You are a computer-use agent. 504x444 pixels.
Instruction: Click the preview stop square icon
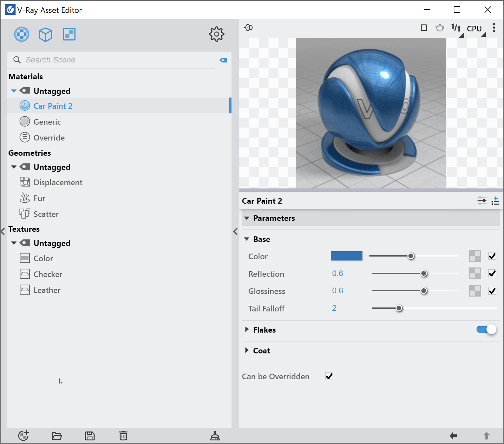[424, 28]
